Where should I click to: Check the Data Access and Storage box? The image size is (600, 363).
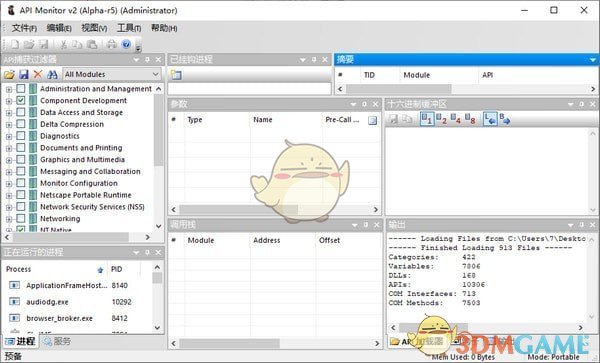(x=21, y=112)
